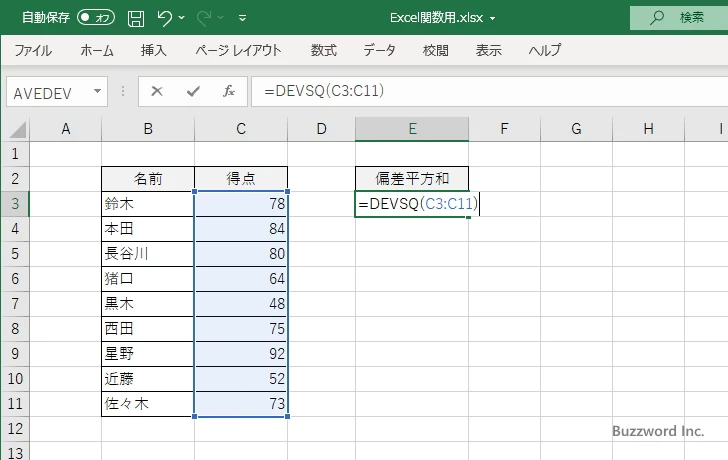The width and height of the screenshot is (728, 460).
Task: Select column A header
Action: click(65, 129)
